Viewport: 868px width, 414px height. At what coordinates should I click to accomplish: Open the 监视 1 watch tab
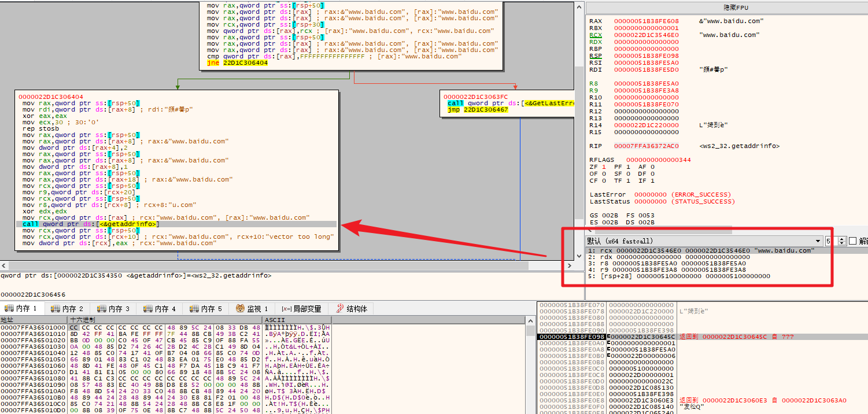[x=253, y=309]
